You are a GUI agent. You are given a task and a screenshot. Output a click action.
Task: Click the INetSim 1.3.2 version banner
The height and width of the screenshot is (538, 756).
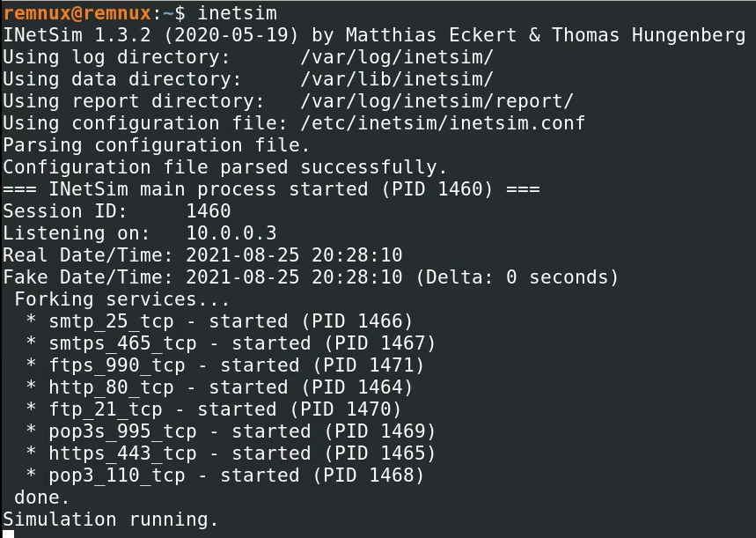coord(374,35)
